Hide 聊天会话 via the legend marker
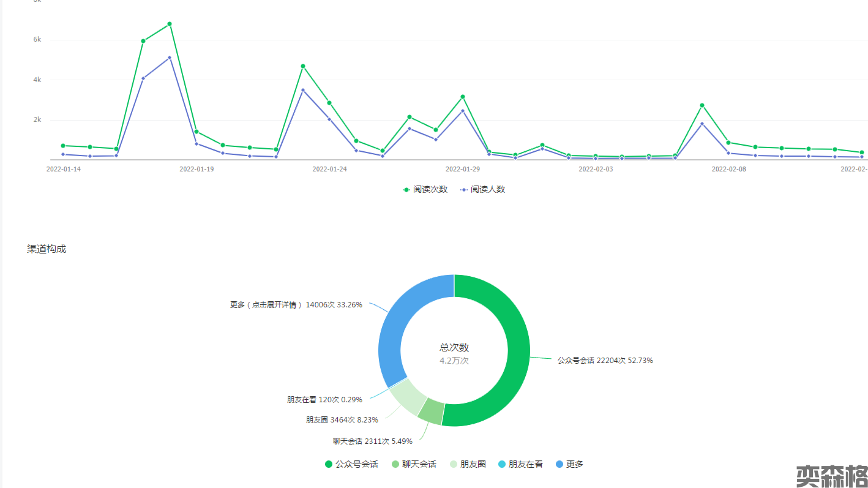This screenshot has width=868, height=488. (x=395, y=464)
